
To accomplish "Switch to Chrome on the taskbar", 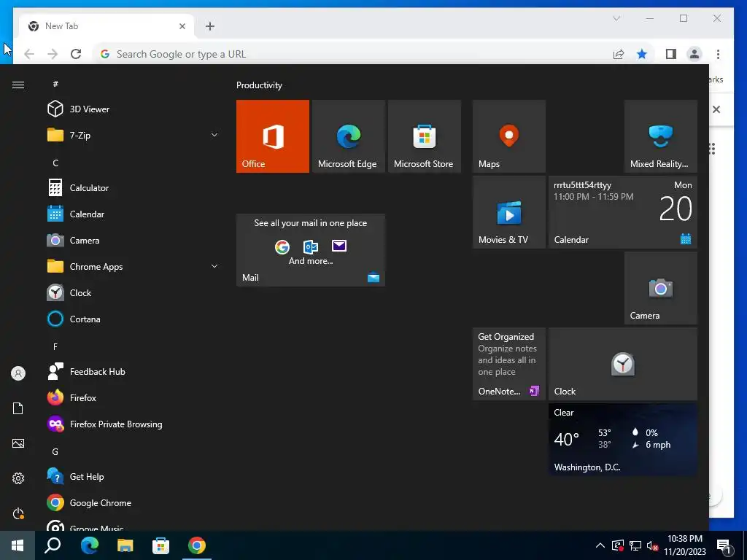I will coord(197,545).
